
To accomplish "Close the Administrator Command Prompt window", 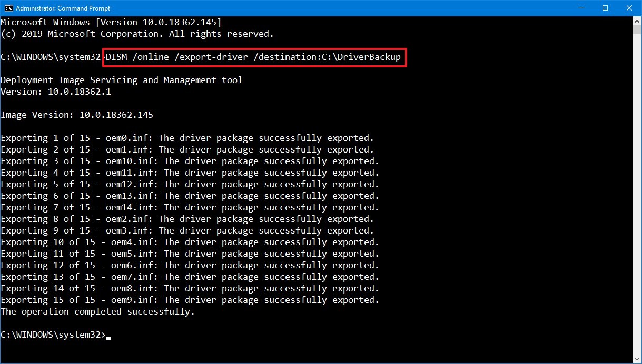I will (629, 8).
